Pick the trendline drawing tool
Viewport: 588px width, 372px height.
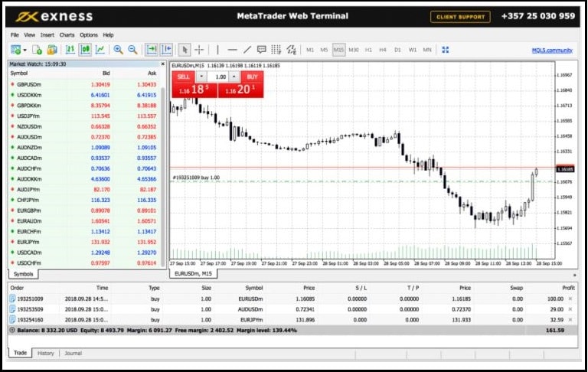(x=247, y=50)
